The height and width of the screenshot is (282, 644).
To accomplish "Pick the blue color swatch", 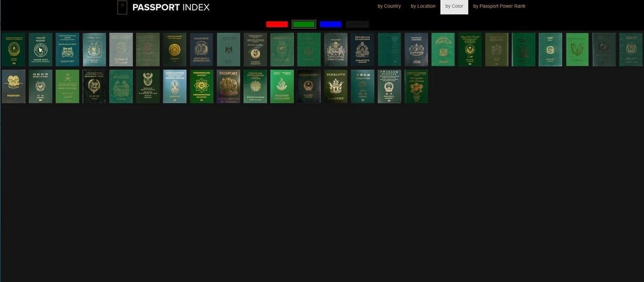I will click(x=331, y=24).
